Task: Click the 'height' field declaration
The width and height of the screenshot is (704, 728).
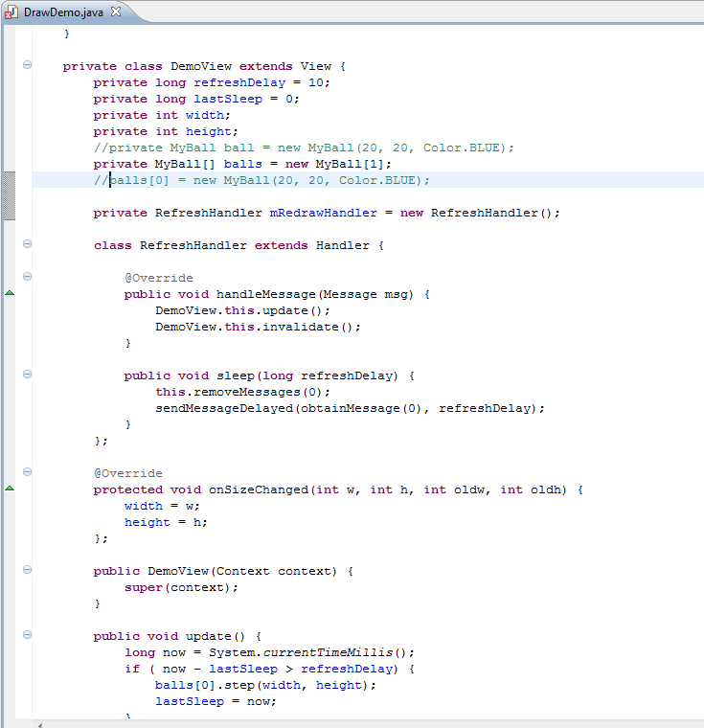Action: (x=209, y=131)
